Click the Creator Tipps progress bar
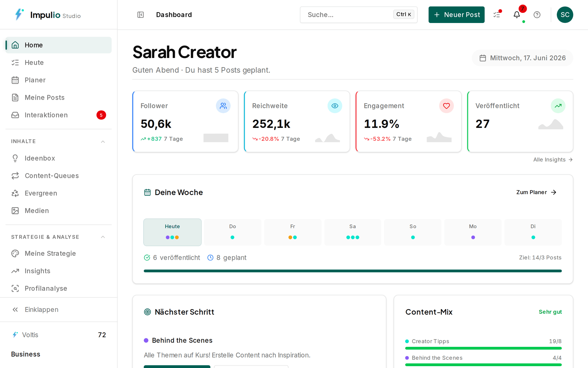The image size is (588, 368). (x=483, y=348)
